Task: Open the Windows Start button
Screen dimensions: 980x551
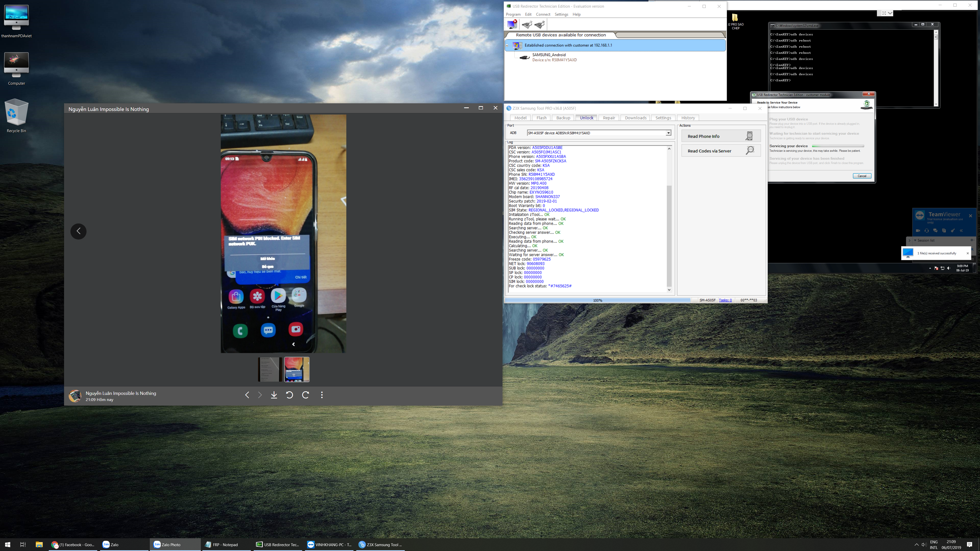Action: pyautogui.click(x=8, y=545)
